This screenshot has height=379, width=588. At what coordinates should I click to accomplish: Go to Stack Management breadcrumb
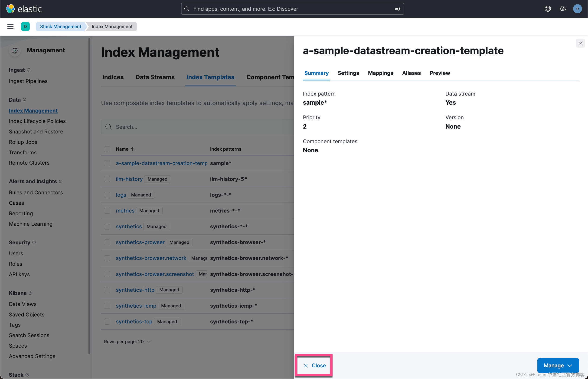pos(60,27)
